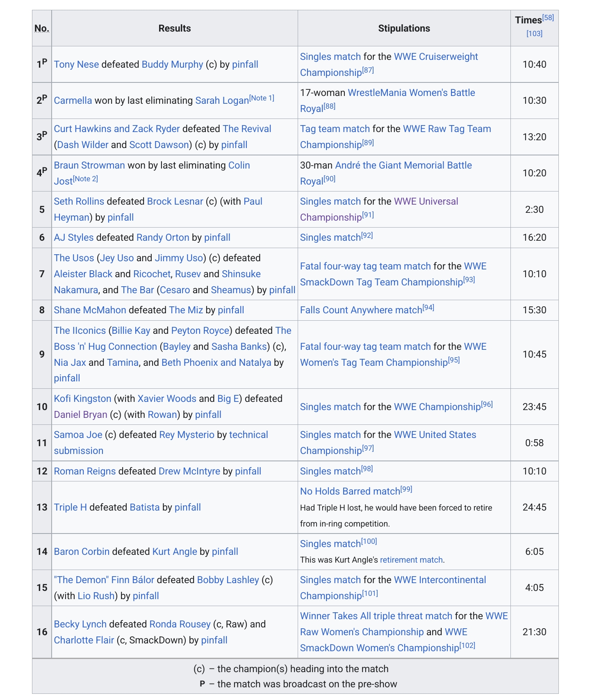Click the Nia Jax link
This screenshot has width=590, height=700.
(70, 363)
